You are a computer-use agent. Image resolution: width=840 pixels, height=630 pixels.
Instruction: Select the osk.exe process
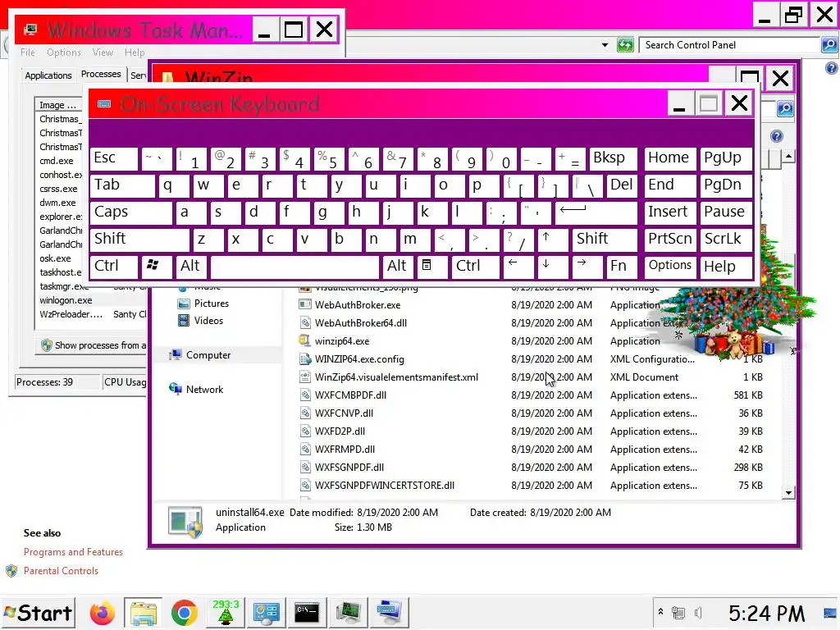click(x=55, y=258)
